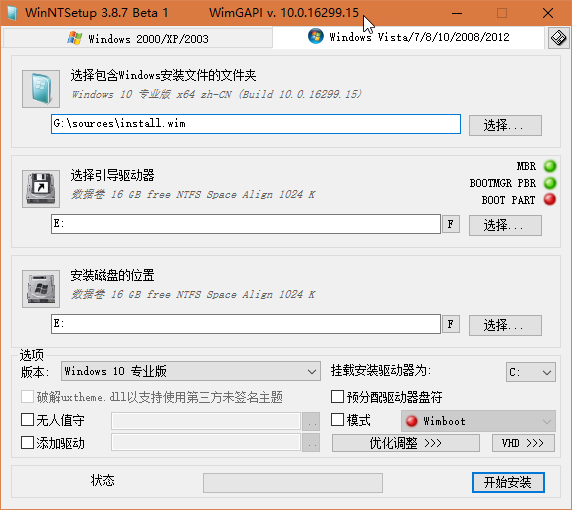Click 选择 button for boot drive
This screenshot has height=510, width=572.
click(505, 225)
